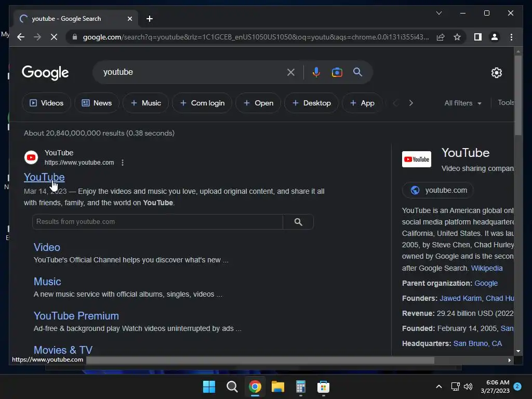
Task: Open Windows taskbar search
Action: point(232,387)
